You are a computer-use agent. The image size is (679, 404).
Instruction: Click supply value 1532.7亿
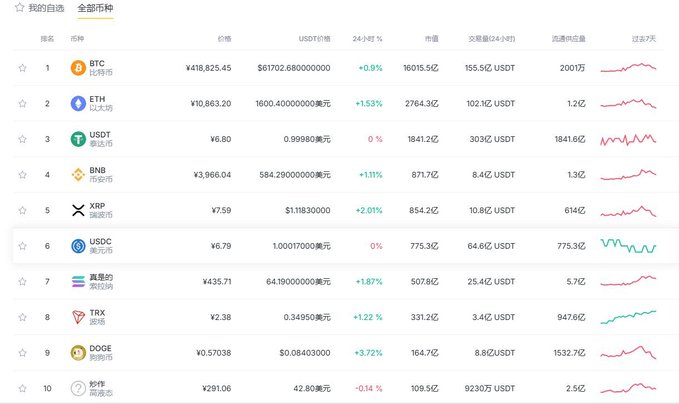569,353
